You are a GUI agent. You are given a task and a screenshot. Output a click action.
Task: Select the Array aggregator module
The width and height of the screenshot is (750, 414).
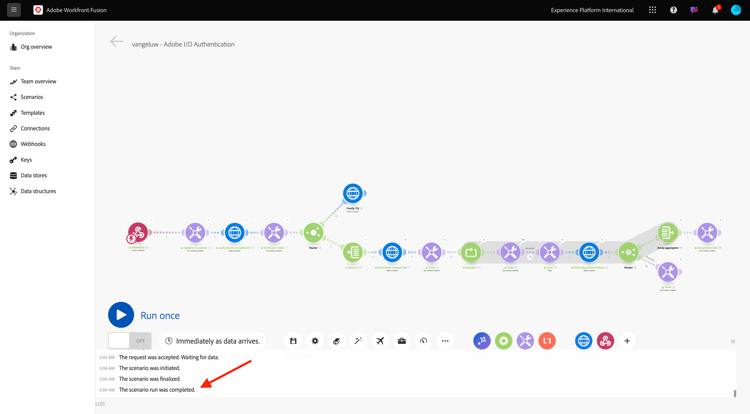(x=668, y=232)
